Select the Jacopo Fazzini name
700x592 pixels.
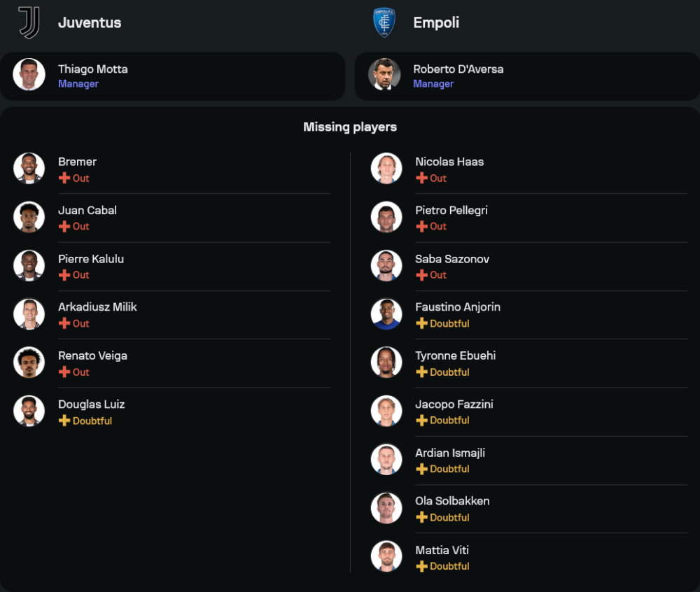[x=454, y=404]
